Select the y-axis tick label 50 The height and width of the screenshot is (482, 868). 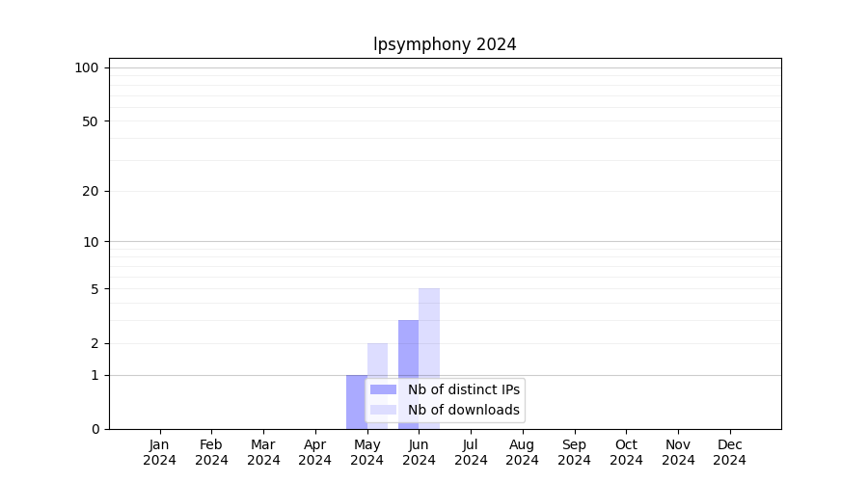pos(91,121)
